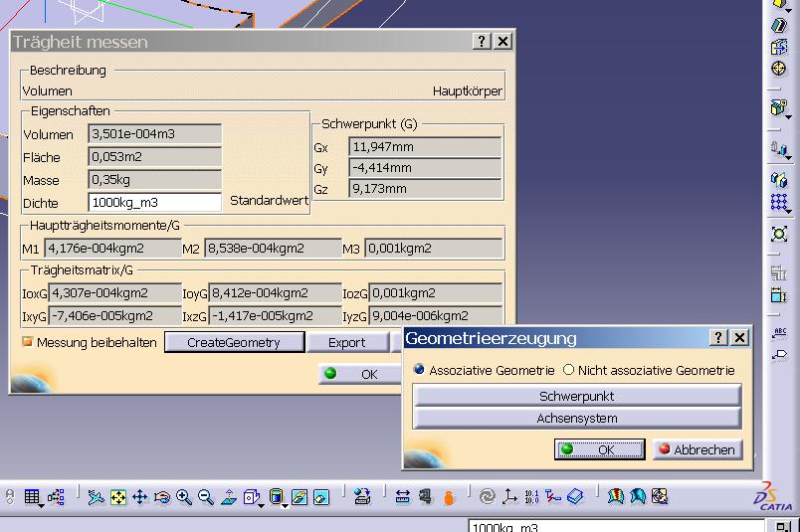Click the mirror icon in right toolbar
Screen dimensions: 800x532
point(778,180)
